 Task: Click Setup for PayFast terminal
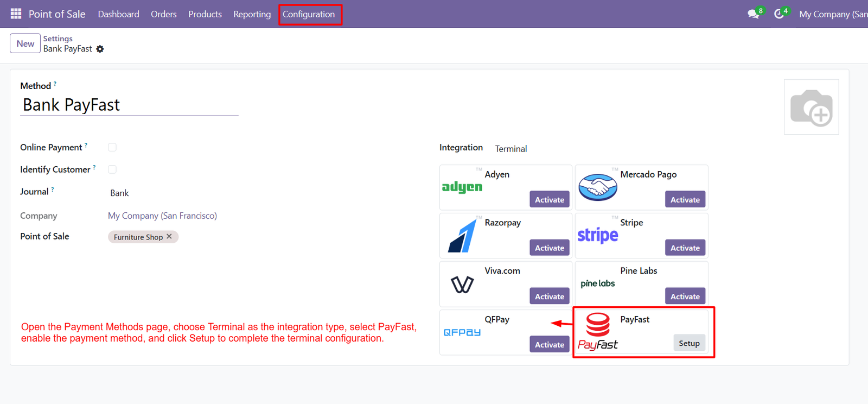click(689, 343)
